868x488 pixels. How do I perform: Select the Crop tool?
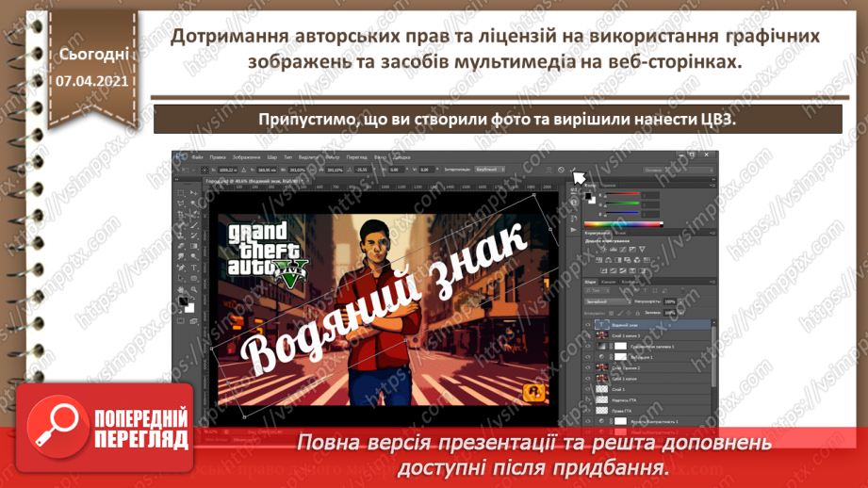180,214
